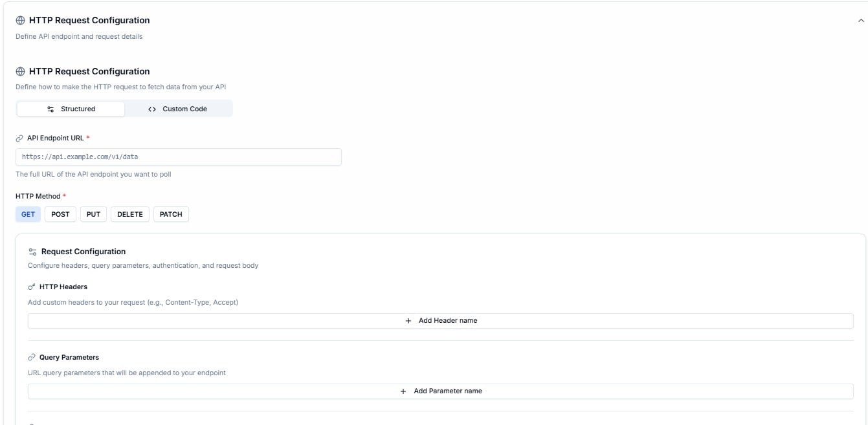Click the link icon beside Query Parameters
The height and width of the screenshot is (425, 868).
point(32,357)
